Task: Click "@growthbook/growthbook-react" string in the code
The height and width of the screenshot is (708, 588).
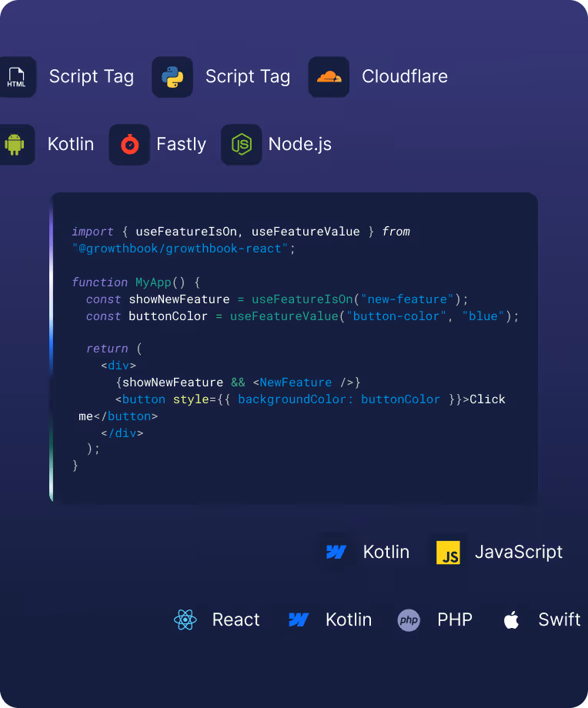Action: [x=180, y=249]
